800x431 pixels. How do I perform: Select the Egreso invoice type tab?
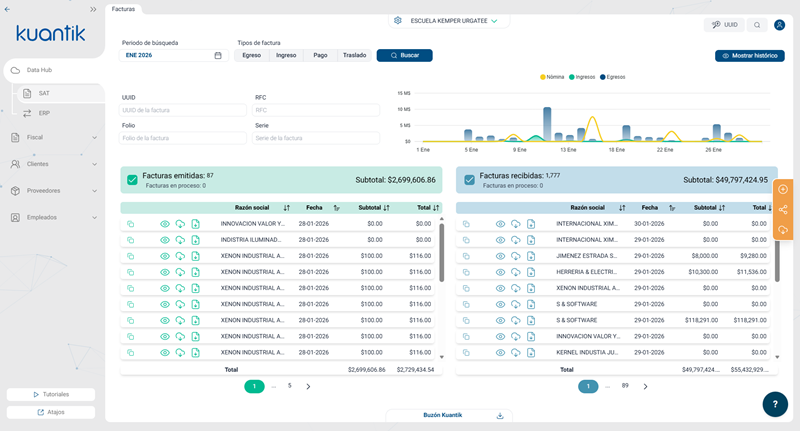point(252,55)
